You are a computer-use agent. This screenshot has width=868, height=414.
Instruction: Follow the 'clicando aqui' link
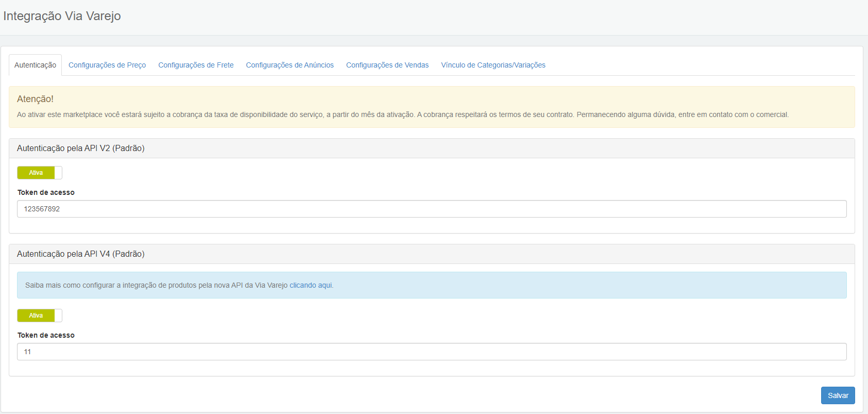click(x=311, y=285)
